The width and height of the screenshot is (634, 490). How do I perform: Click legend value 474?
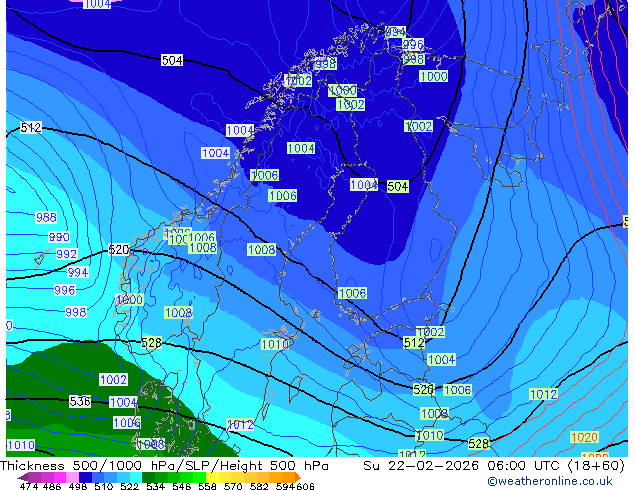29,486
